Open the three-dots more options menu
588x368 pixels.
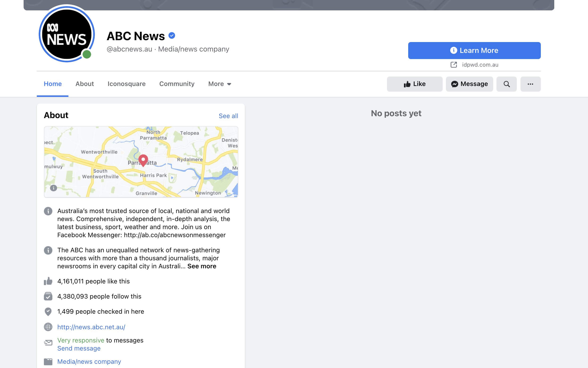[x=530, y=84]
